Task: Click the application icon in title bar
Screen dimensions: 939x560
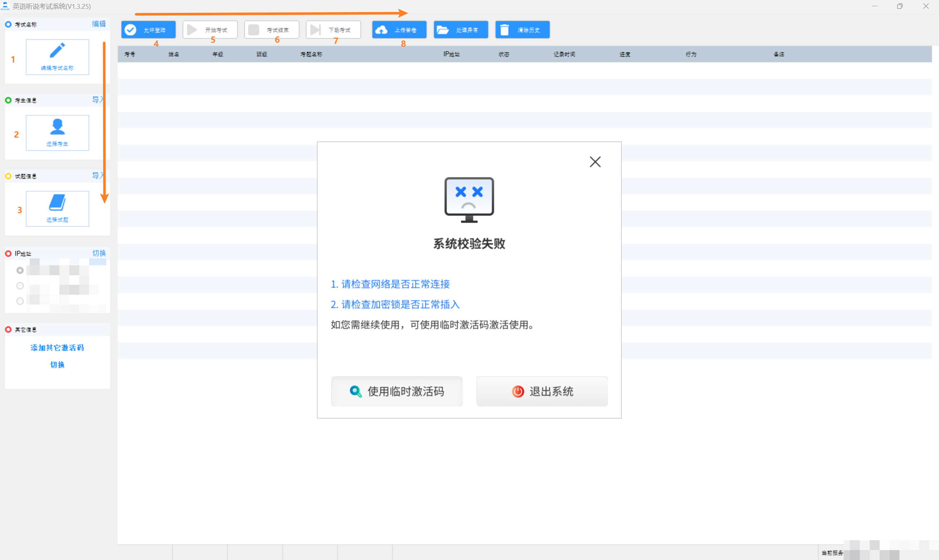Action: 5,6
